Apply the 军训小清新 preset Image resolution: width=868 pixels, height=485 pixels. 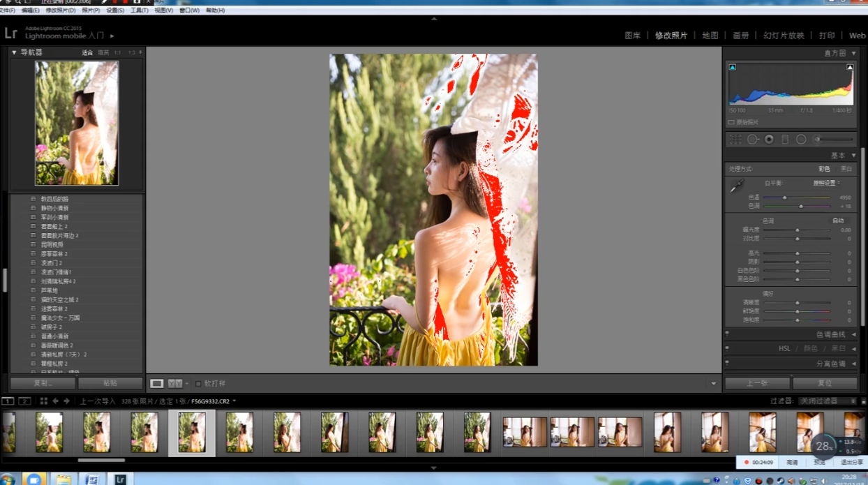pyautogui.click(x=54, y=217)
